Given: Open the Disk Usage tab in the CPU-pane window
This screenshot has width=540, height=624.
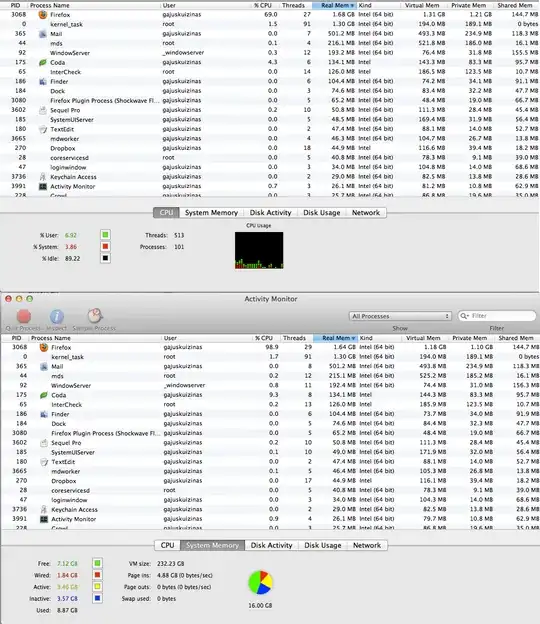Looking at the screenshot, I should coord(322,213).
